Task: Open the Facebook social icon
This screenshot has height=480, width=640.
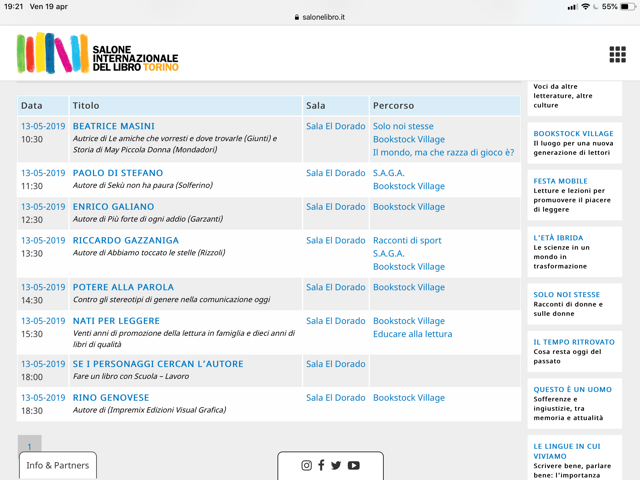Action: coord(321,465)
